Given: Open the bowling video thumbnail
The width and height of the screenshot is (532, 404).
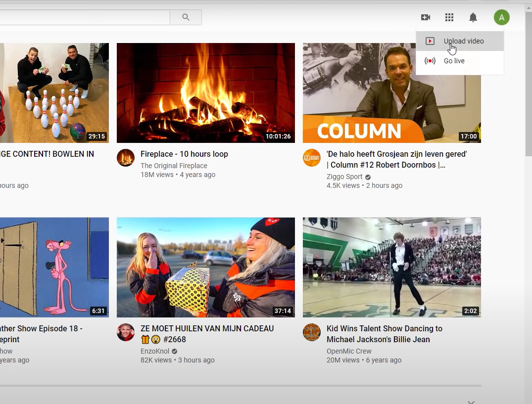Looking at the screenshot, I should pos(54,93).
